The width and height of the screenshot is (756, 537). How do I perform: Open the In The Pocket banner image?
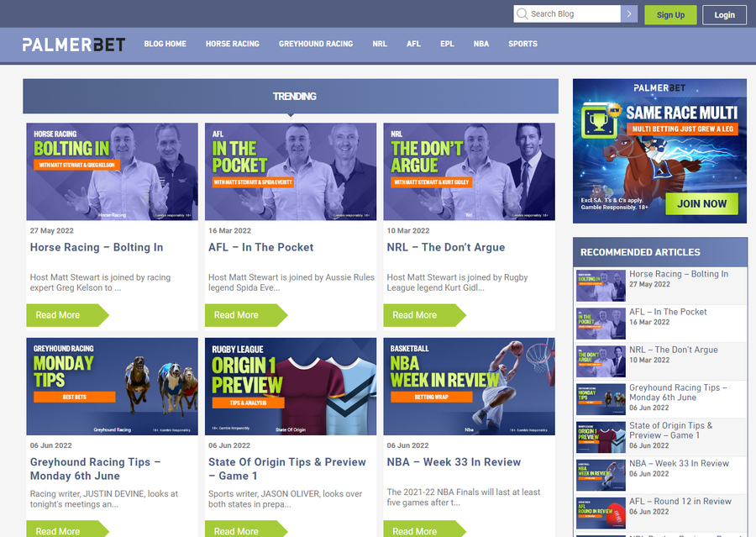(291, 171)
